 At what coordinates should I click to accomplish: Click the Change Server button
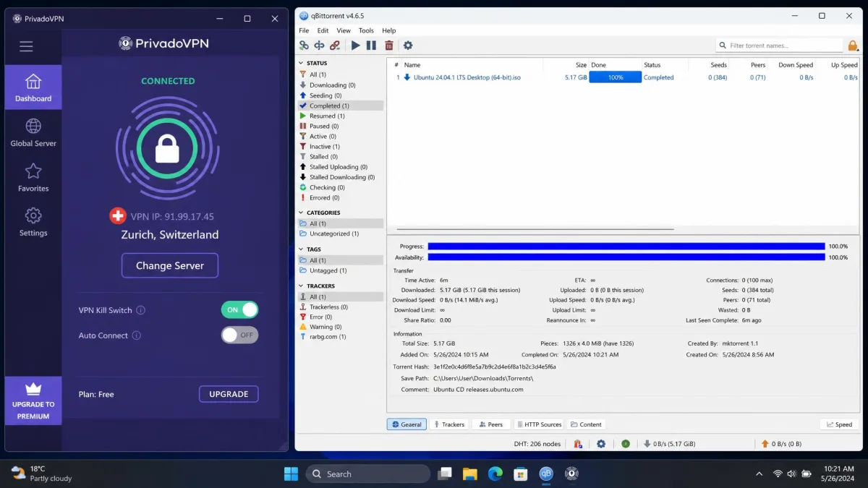point(170,265)
